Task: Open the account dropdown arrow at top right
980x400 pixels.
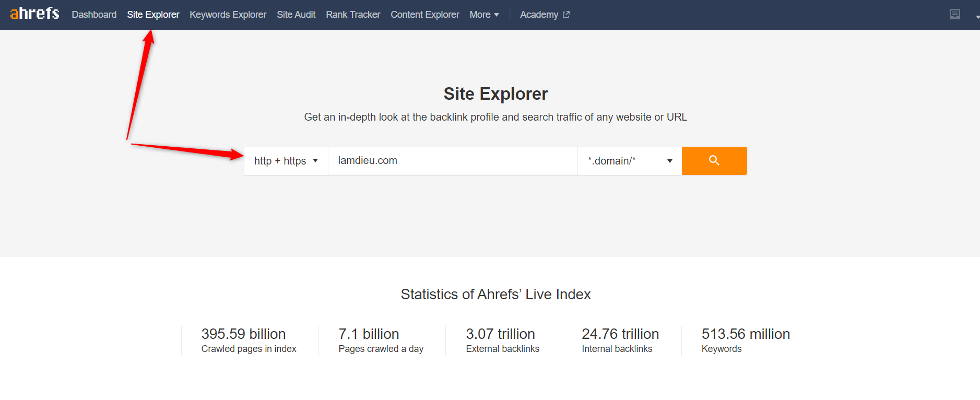Action: (977, 17)
